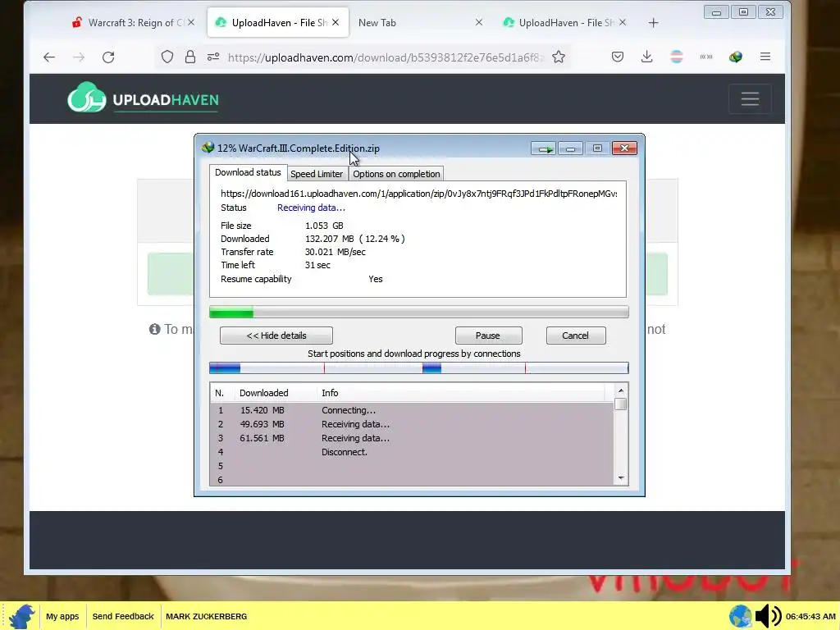Image resolution: width=840 pixels, height=630 pixels.
Task: Bookmark this page with the star
Action: tap(559, 57)
